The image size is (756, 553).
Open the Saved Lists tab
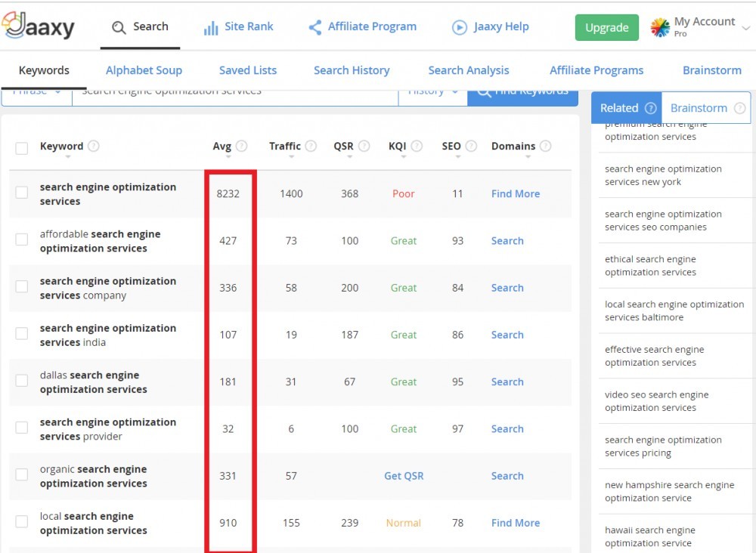tap(248, 70)
